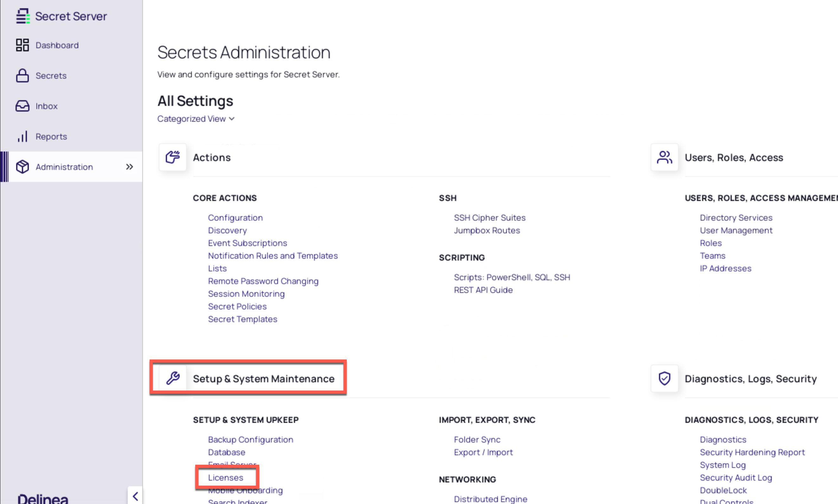Open the Categorized View dropdown

(x=196, y=119)
